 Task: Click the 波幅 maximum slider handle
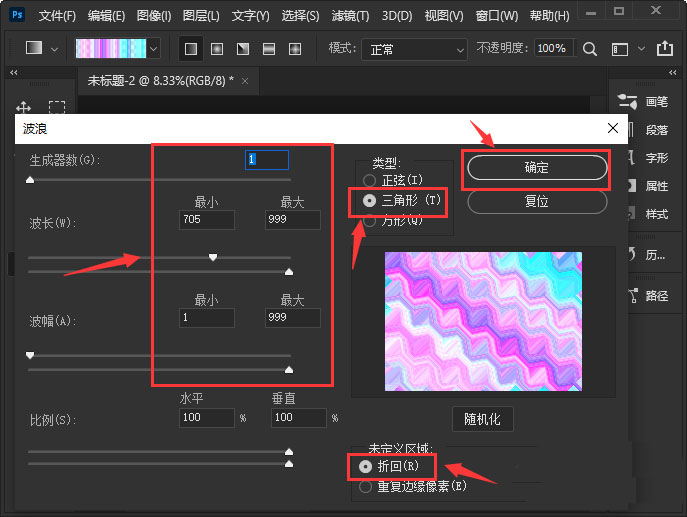click(289, 370)
